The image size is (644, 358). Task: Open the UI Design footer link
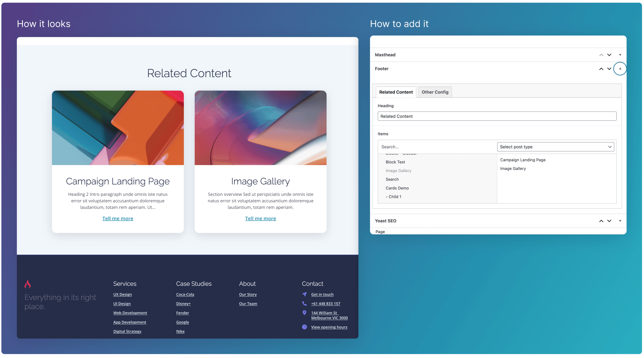[122, 304]
